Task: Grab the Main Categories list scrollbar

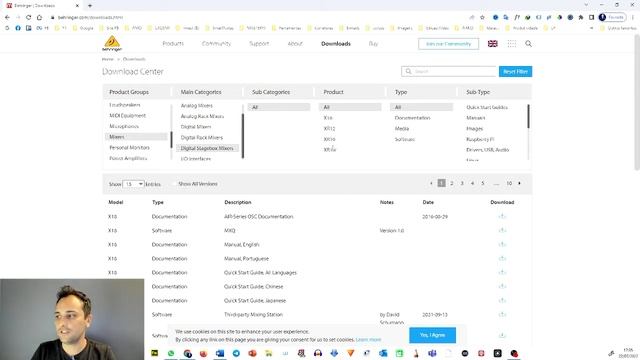Action: (x=243, y=136)
